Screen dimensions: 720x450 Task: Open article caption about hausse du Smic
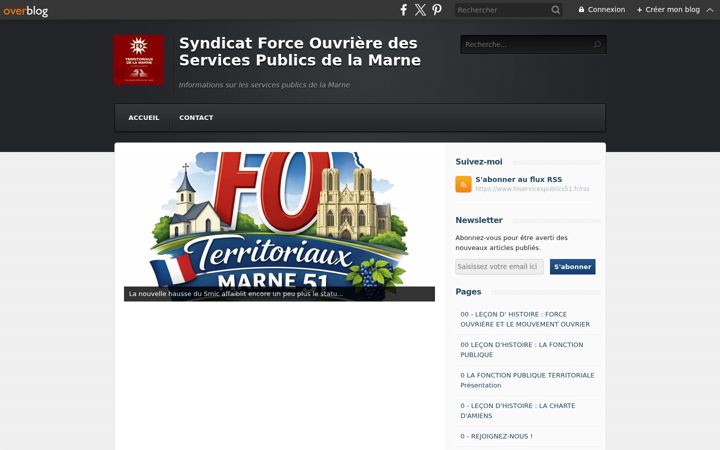(x=236, y=294)
